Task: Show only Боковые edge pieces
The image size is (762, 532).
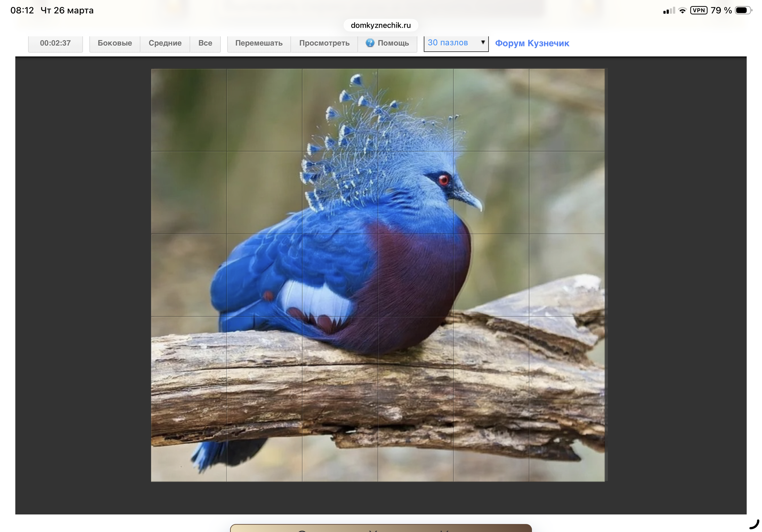Action: tap(115, 43)
